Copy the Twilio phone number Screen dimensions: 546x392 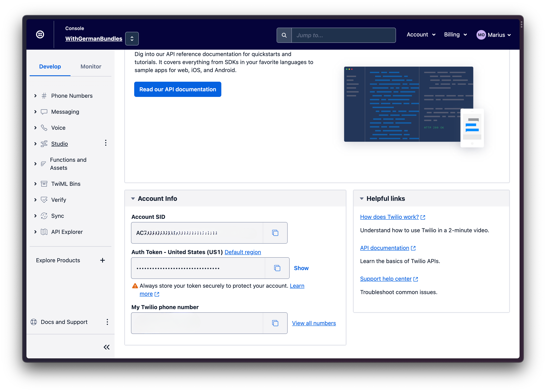click(275, 323)
